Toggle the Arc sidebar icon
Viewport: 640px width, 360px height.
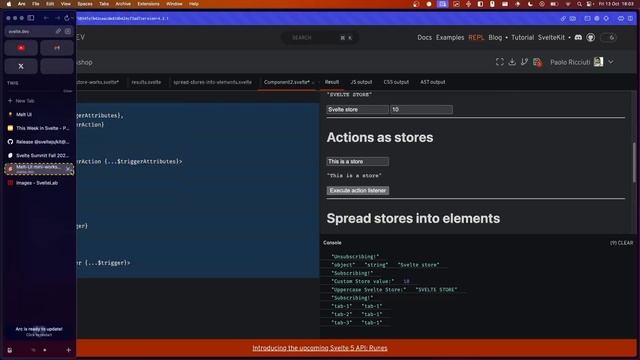coord(31,18)
